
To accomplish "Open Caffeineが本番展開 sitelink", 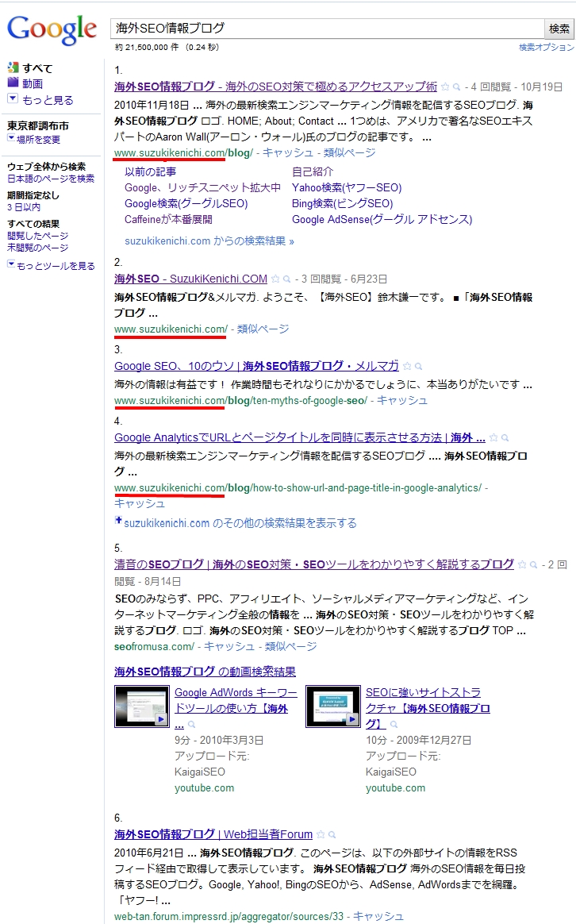I will (168, 219).
